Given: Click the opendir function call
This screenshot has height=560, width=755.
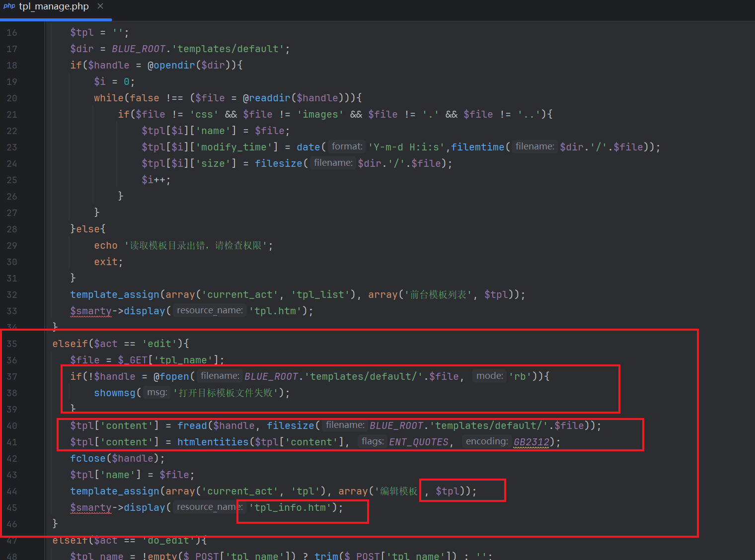Looking at the screenshot, I should point(174,65).
